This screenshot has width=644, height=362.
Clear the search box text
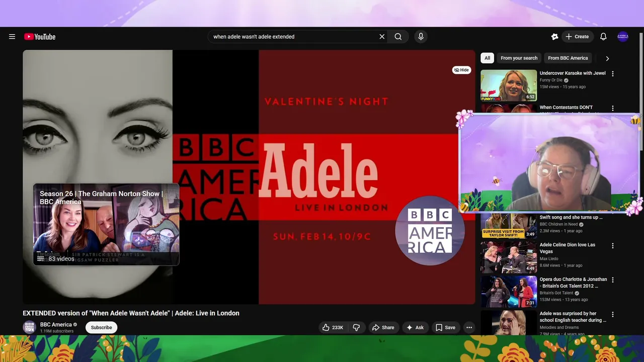click(x=382, y=37)
